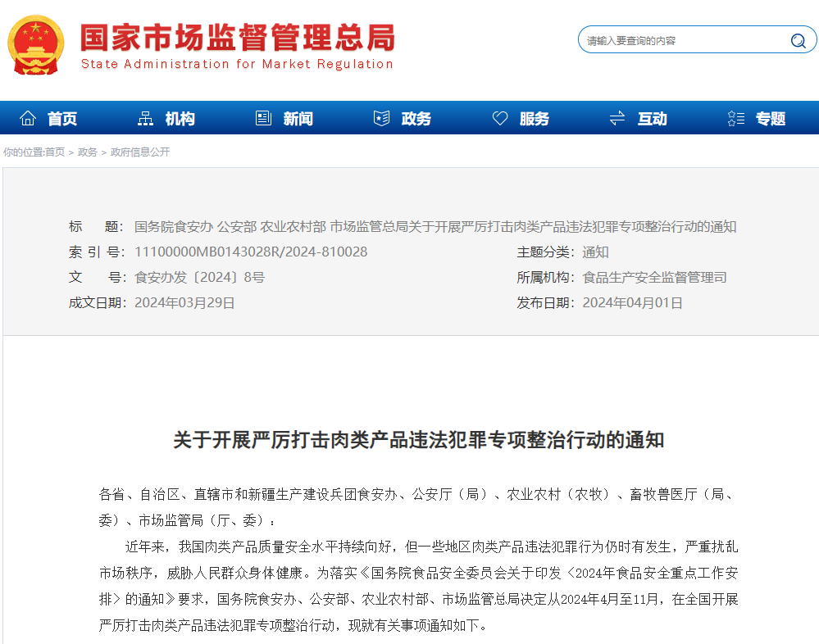Viewport: 819px width, 644px height.
Task: Click the house icon beside 首页
Action: (x=28, y=119)
